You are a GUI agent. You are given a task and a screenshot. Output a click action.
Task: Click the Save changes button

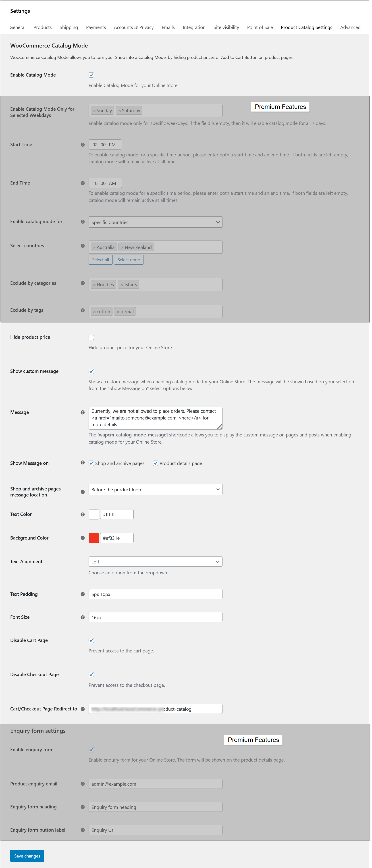point(27,856)
